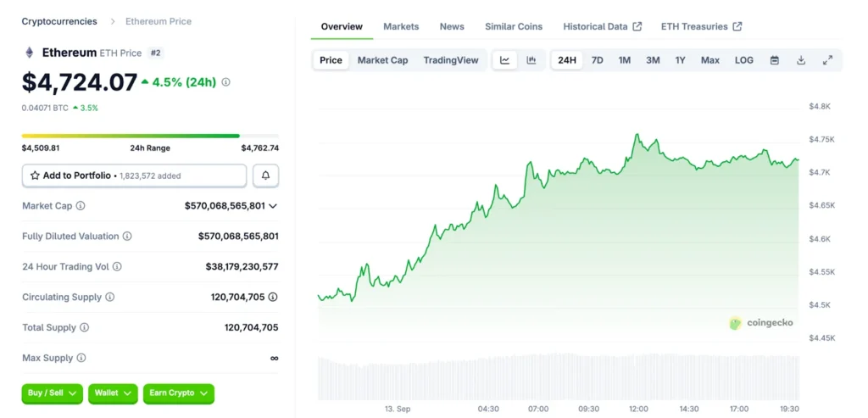Click the info icon beside 24h change

tap(225, 82)
